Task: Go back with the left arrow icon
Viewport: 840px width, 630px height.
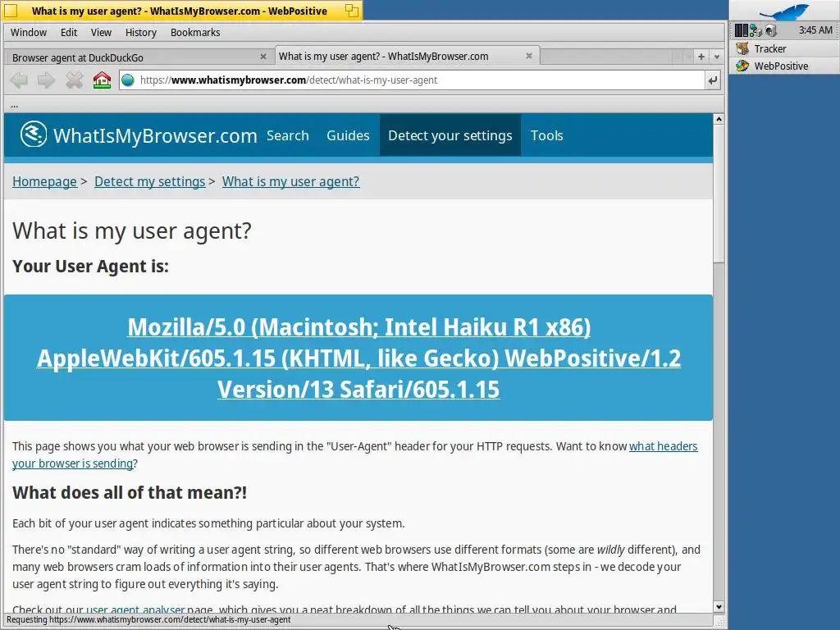Action: pos(20,80)
